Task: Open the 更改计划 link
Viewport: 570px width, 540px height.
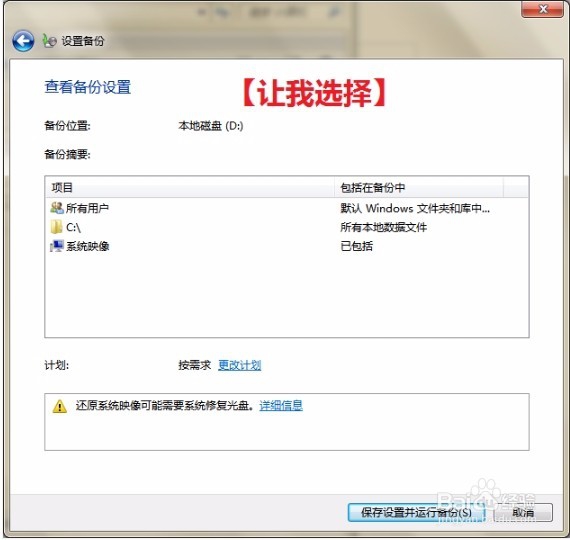Action: 240,365
